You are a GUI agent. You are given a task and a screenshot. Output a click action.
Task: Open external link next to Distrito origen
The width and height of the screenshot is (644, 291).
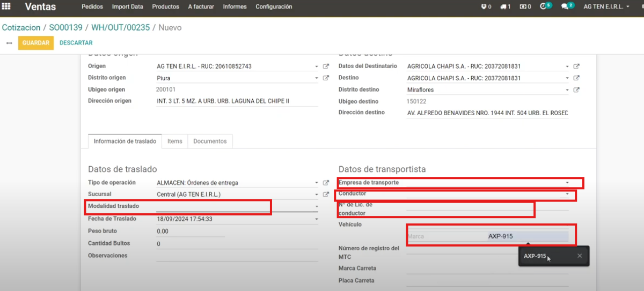(326, 78)
